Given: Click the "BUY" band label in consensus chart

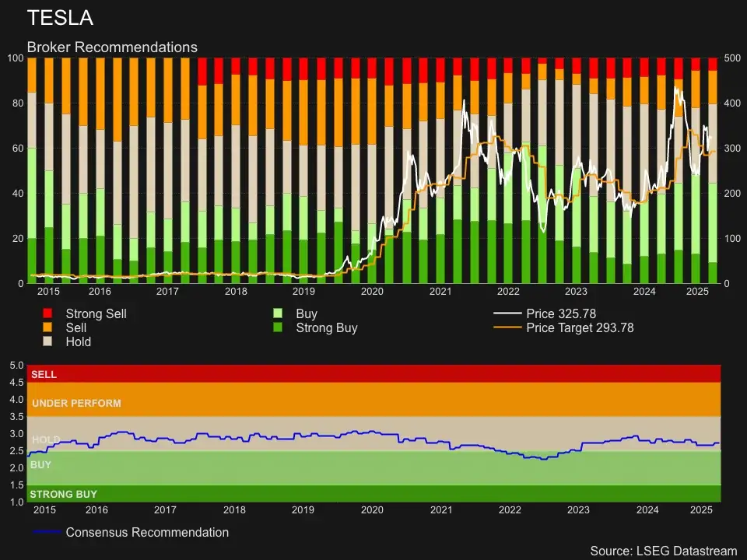Looking at the screenshot, I should point(40,465).
